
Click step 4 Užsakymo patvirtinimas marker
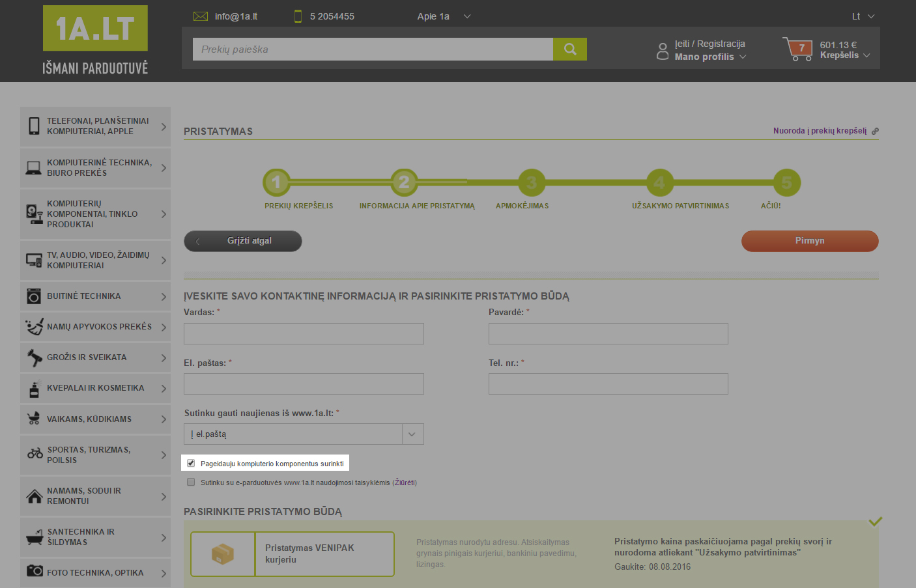coord(659,182)
